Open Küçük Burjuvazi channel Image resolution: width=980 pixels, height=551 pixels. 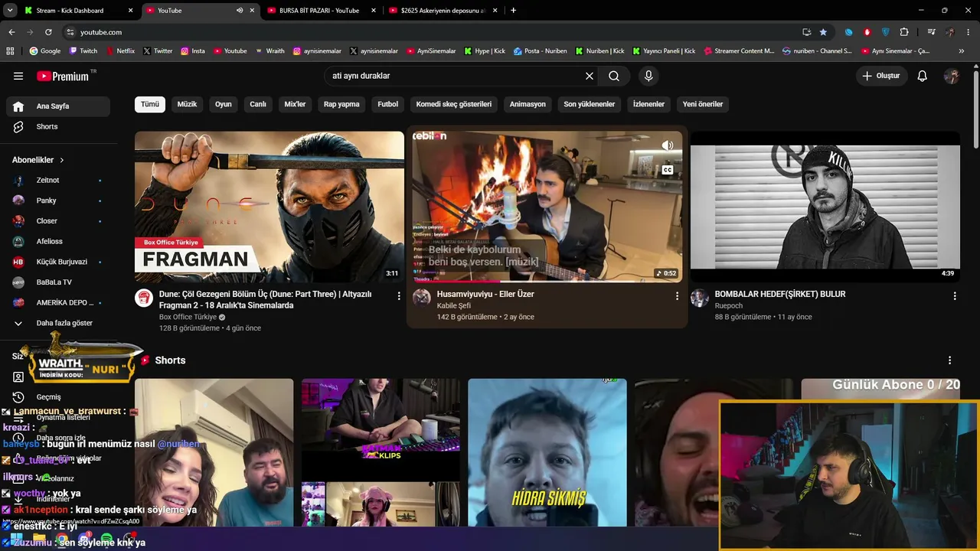(x=58, y=262)
